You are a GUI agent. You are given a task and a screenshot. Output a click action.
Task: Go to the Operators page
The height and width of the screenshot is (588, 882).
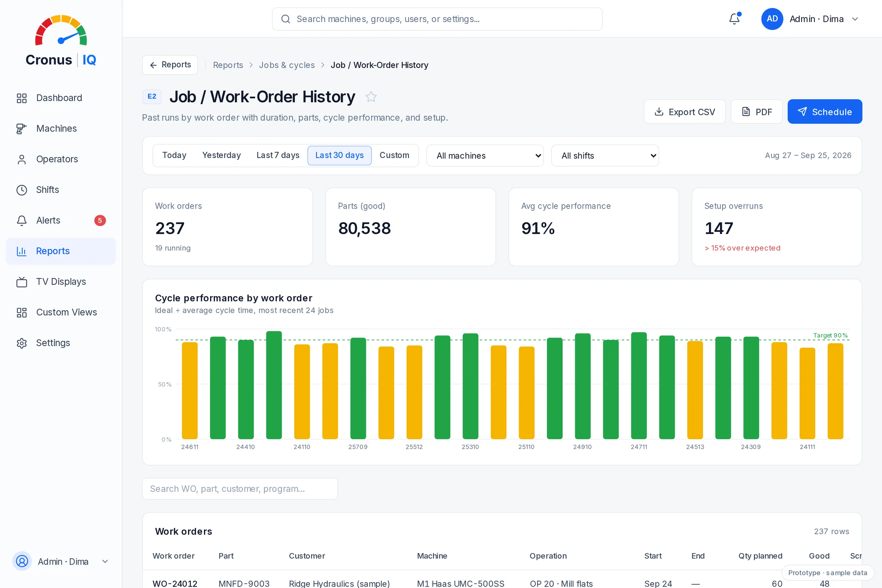61,159
